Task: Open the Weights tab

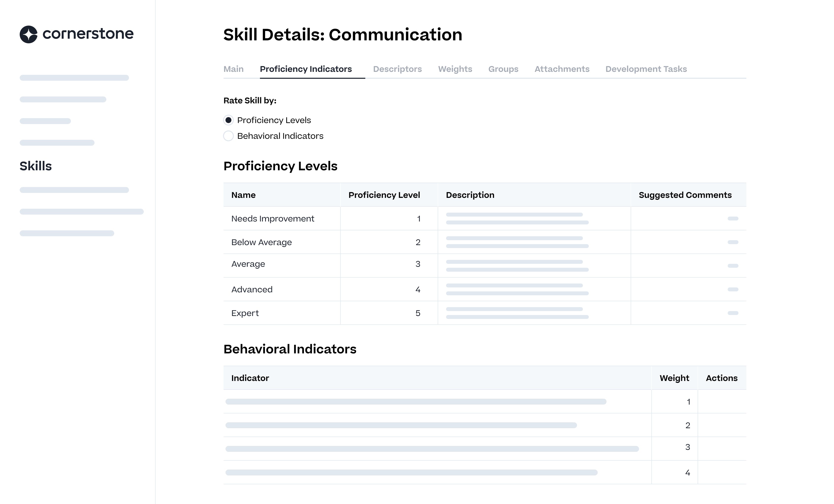Action: coord(455,69)
